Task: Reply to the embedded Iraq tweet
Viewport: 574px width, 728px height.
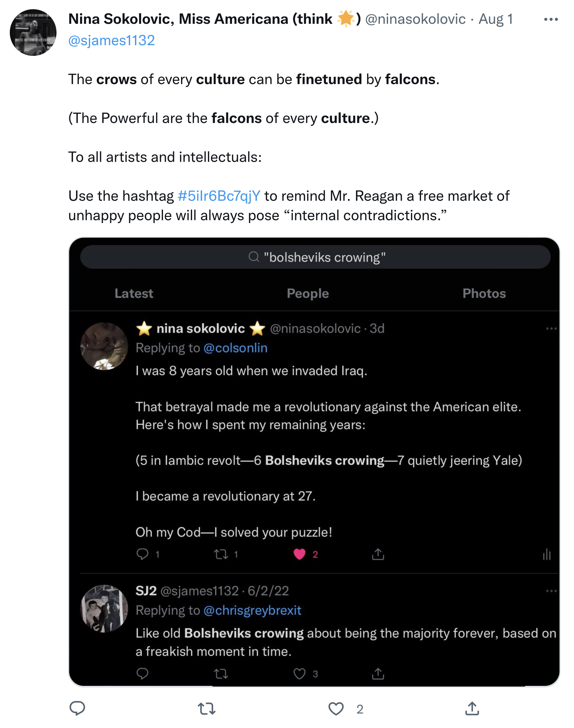Action: coord(142,554)
